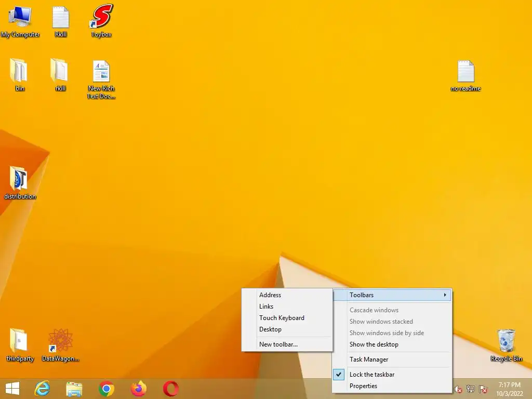Enable the Touch Keyboard toolbar

coord(287,318)
